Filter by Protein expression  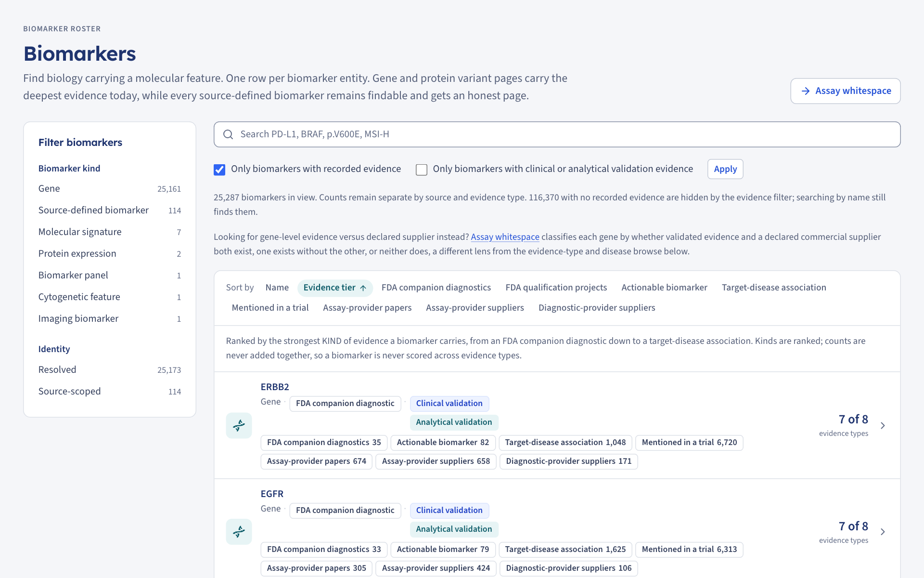[x=110, y=254]
